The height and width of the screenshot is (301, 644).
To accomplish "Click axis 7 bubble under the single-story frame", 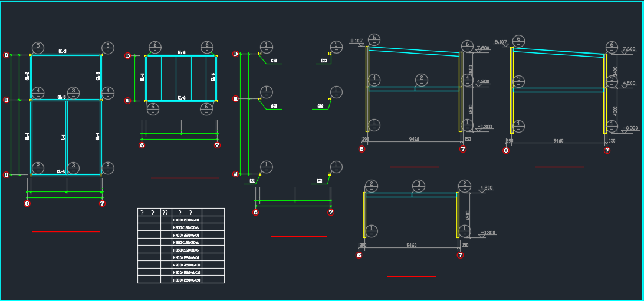I will click(461, 255).
